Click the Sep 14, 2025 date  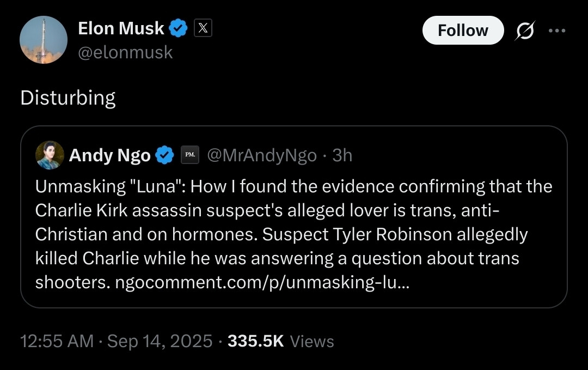pyautogui.click(x=160, y=341)
